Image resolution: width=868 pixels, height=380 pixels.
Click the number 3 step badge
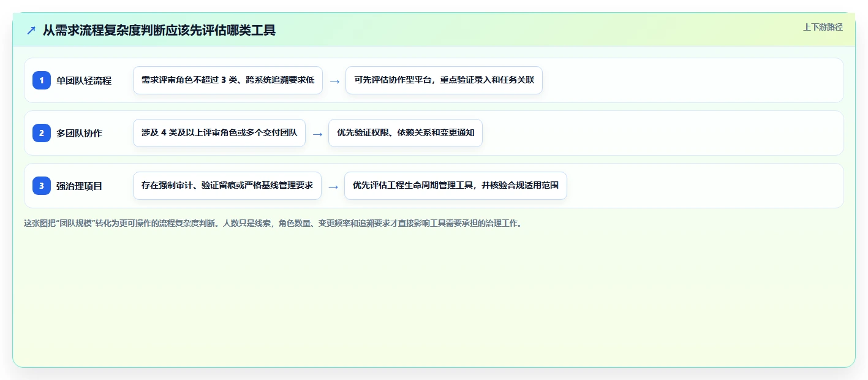(x=42, y=186)
